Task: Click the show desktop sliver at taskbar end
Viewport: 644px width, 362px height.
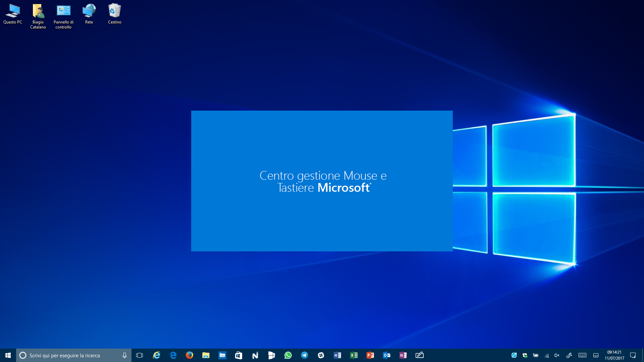Action: (x=643, y=355)
